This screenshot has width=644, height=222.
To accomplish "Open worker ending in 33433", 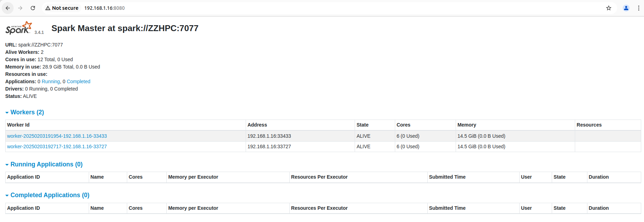I will 57,136.
